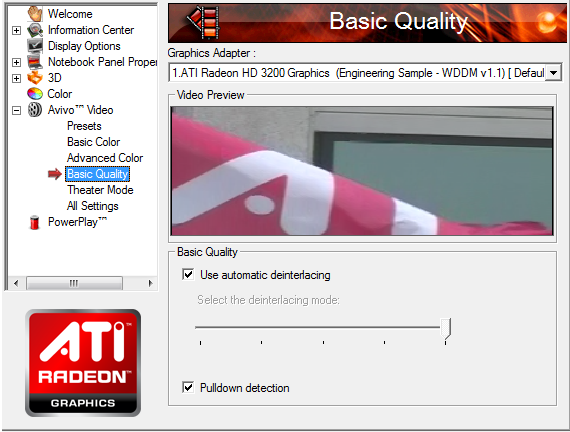The width and height of the screenshot is (570, 432).
Task: Select the Avivo Video film reel icon
Action: [35, 110]
